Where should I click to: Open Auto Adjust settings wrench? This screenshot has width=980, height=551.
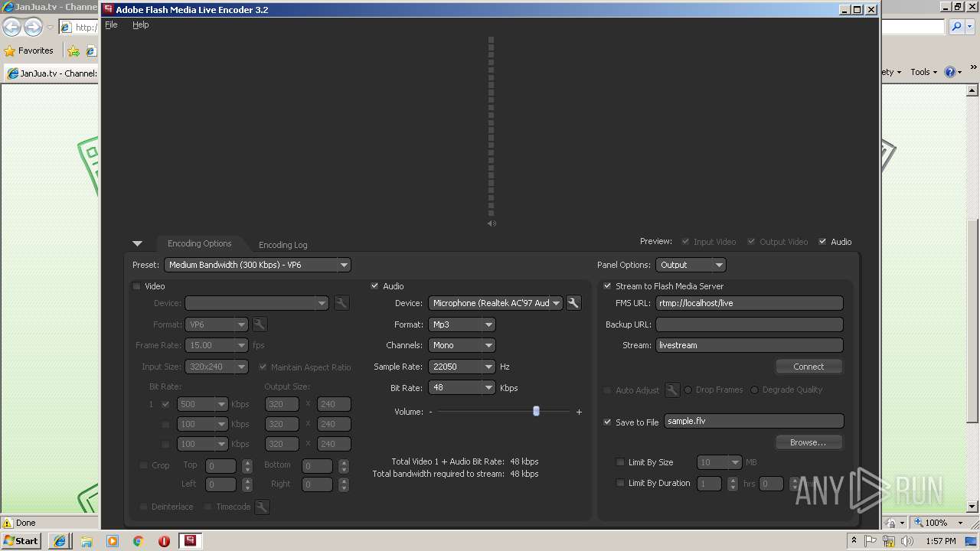point(672,390)
